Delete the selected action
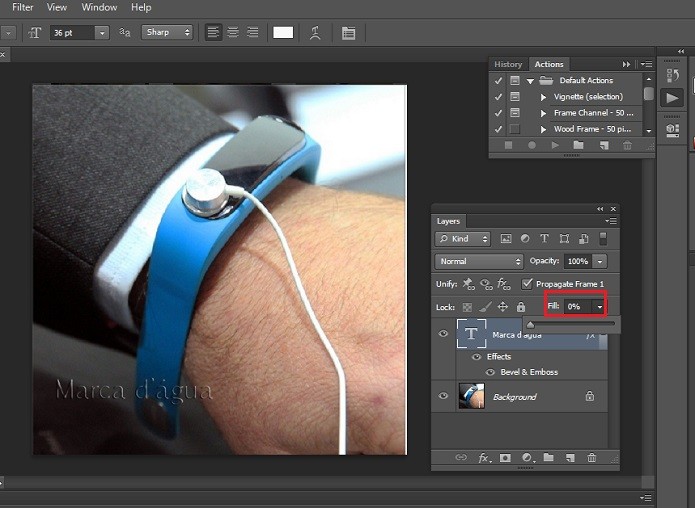The width and height of the screenshot is (695, 508). coord(627,145)
